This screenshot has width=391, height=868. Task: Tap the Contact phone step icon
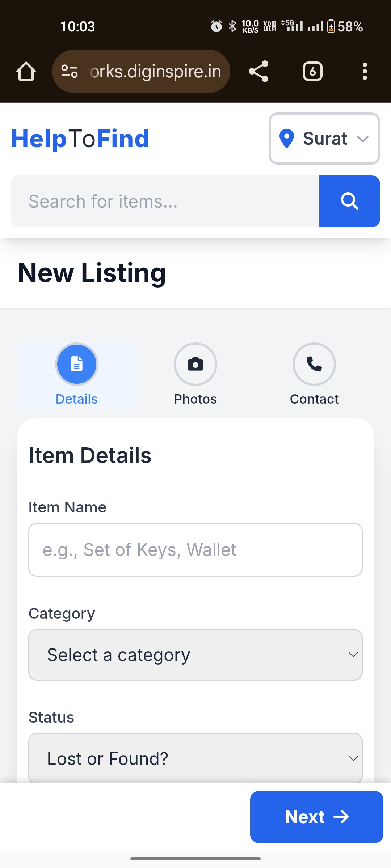pyautogui.click(x=314, y=364)
